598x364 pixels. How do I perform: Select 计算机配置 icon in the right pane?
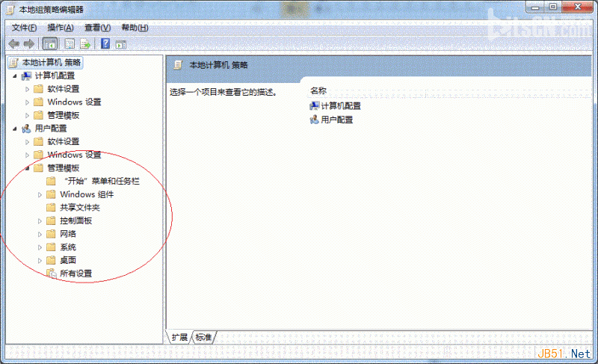pos(314,106)
